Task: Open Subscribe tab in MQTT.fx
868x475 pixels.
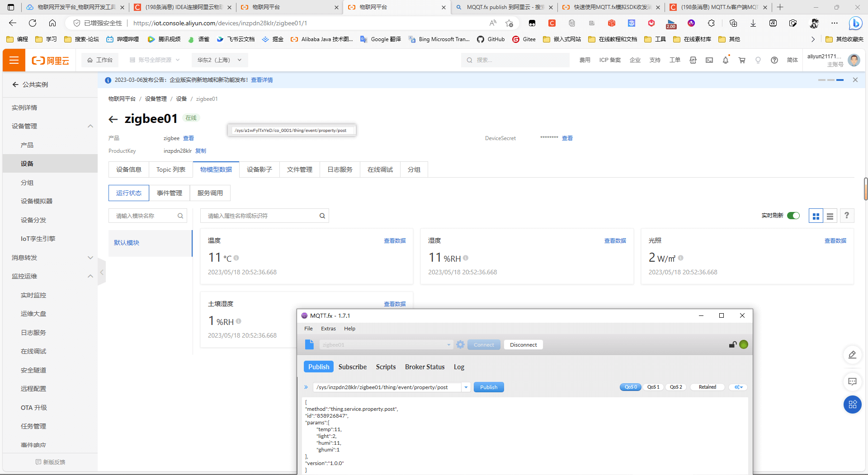Action: [x=353, y=367]
